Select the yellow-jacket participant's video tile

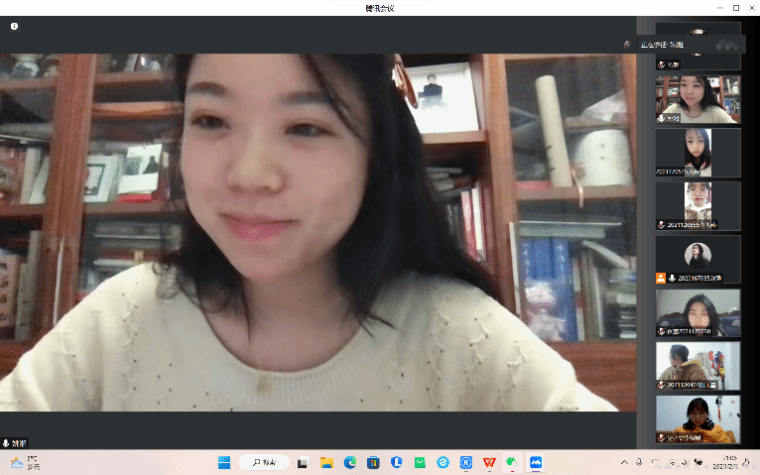coord(698,419)
